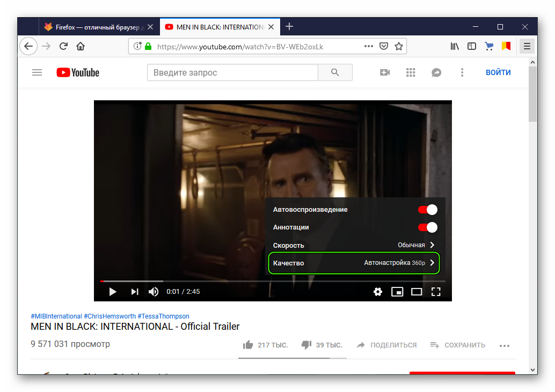
Task: Toggle Аннотации switch off
Action: (x=428, y=227)
